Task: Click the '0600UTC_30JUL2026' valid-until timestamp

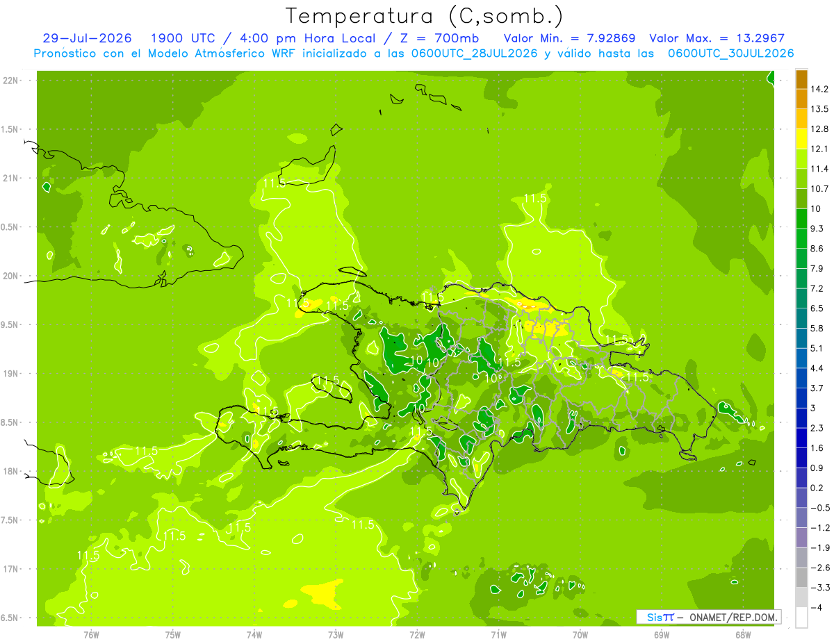Action: [x=730, y=53]
